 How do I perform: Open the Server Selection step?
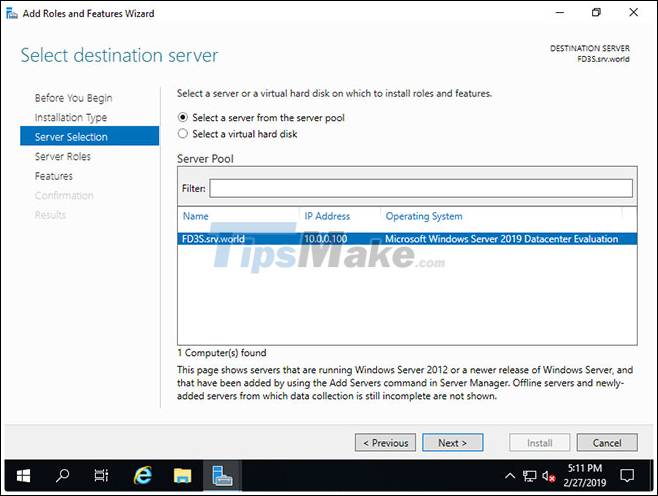[x=89, y=136]
